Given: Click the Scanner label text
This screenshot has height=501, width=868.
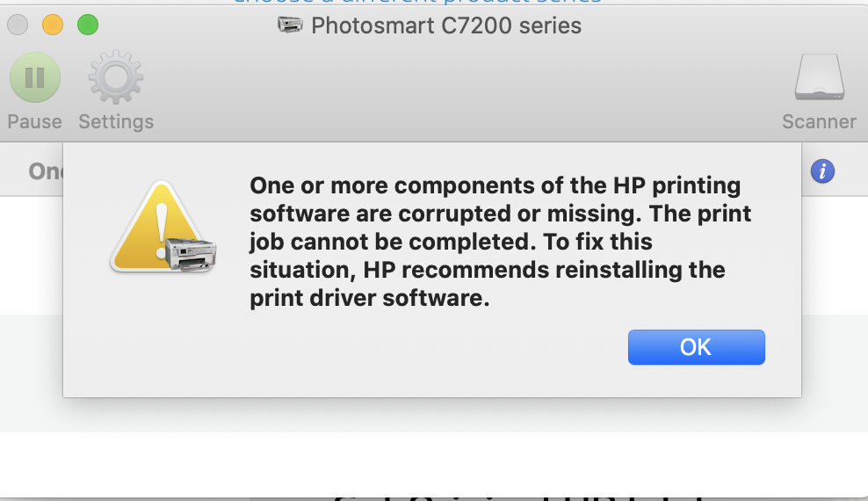Looking at the screenshot, I should click(819, 122).
